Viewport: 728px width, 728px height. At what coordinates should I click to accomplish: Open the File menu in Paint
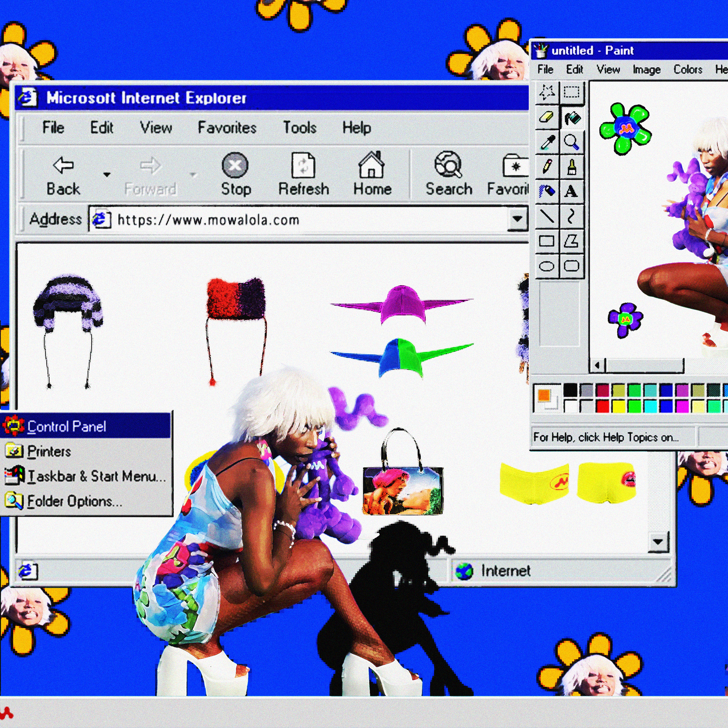545,69
